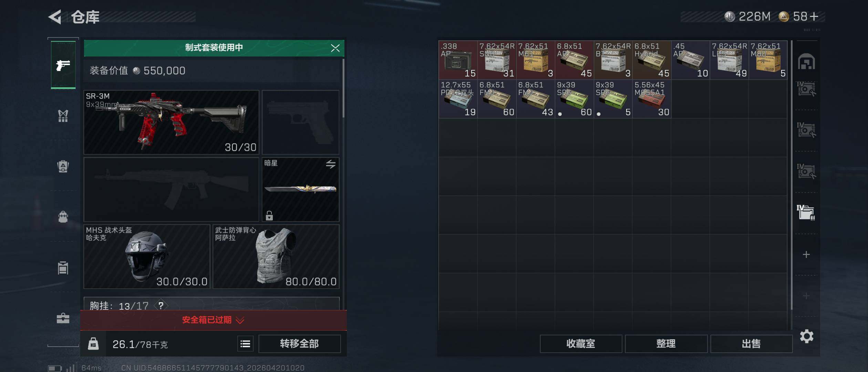Open the 收藏室 collection room

point(581,344)
